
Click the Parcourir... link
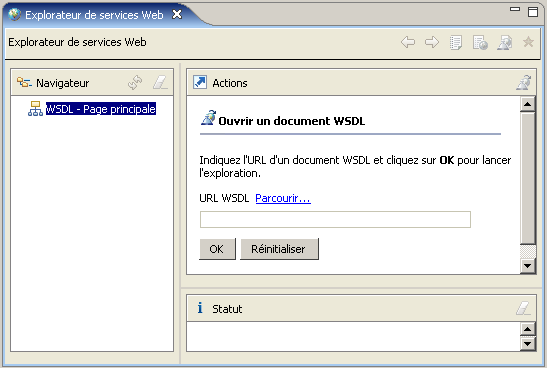(x=283, y=198)
